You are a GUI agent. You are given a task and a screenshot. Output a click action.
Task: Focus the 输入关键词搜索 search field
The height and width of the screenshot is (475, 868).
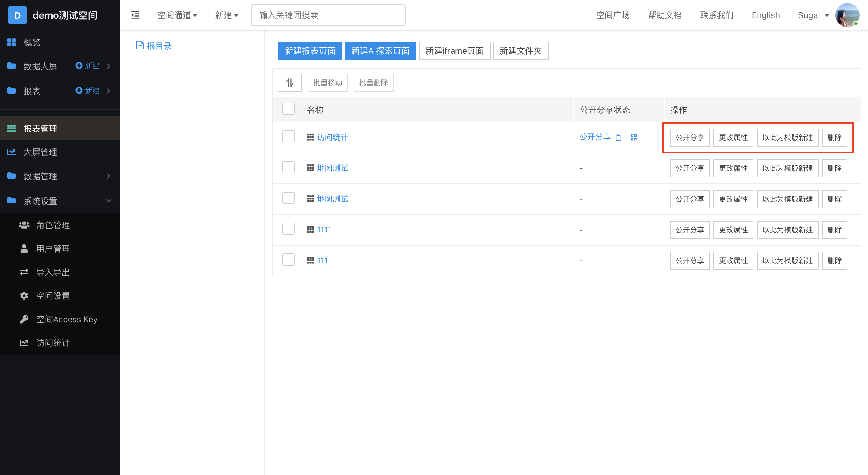click(x=328, y=15)
